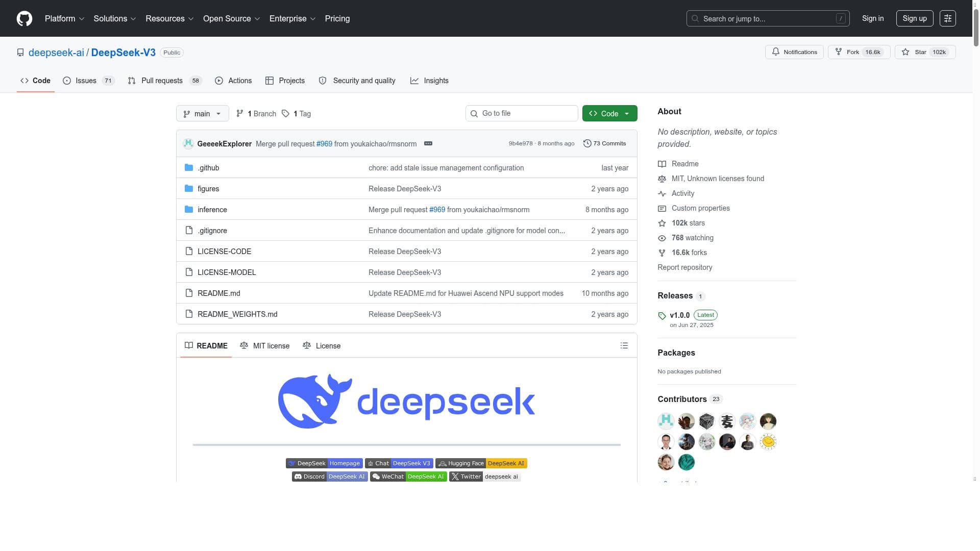
Task: Open the README outline list icon
Action: coord(624,345)
